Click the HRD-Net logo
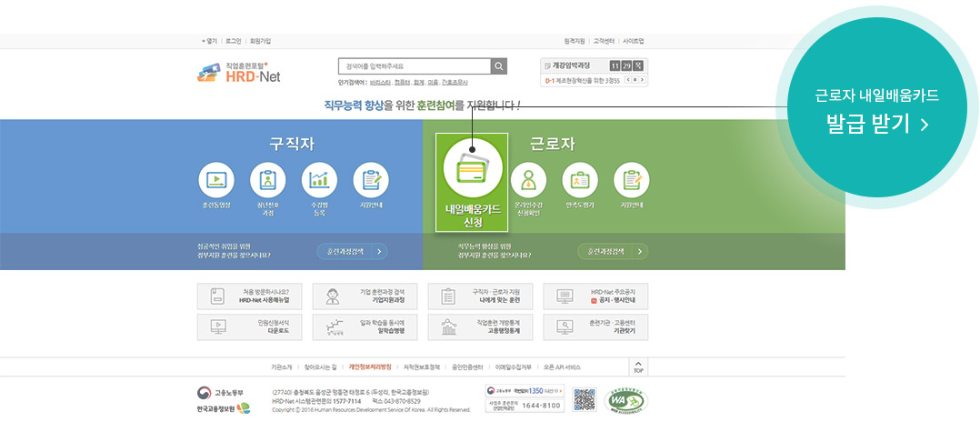 click(239, 73)
